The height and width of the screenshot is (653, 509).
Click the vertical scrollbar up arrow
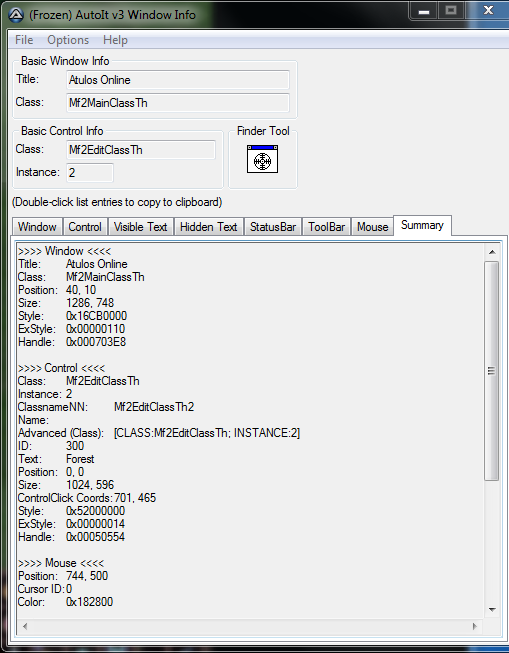click(x=492, y=252)
